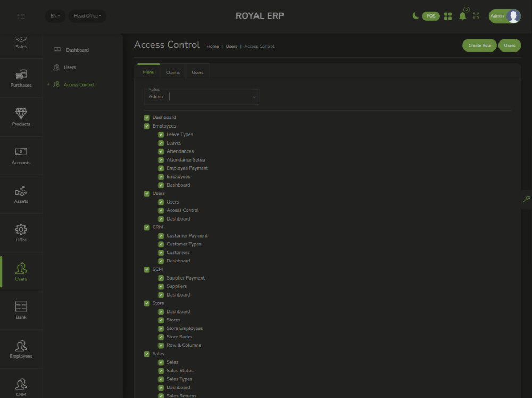
Task: Expand the Roles dropdown arrow
Action: coord(254,97)
